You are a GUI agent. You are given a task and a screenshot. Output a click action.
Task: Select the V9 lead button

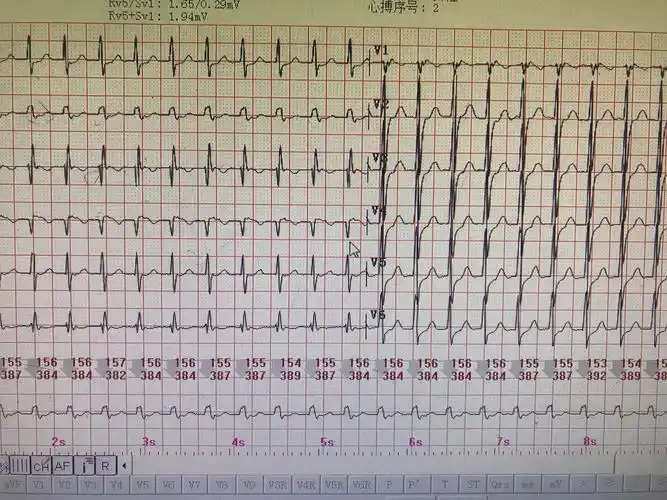click(x=249, y=485)
